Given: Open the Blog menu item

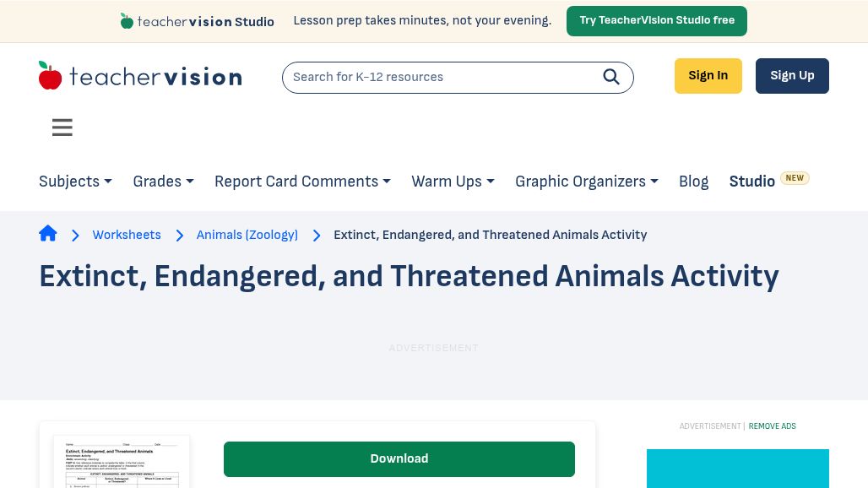Looking at the screenshot, I should (x=693, y=182).
